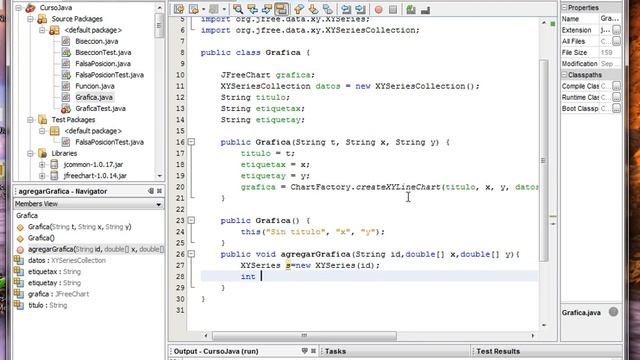Collapse code fold at line 16
This screenshot has height=360, width=640.
coord(191,142)
